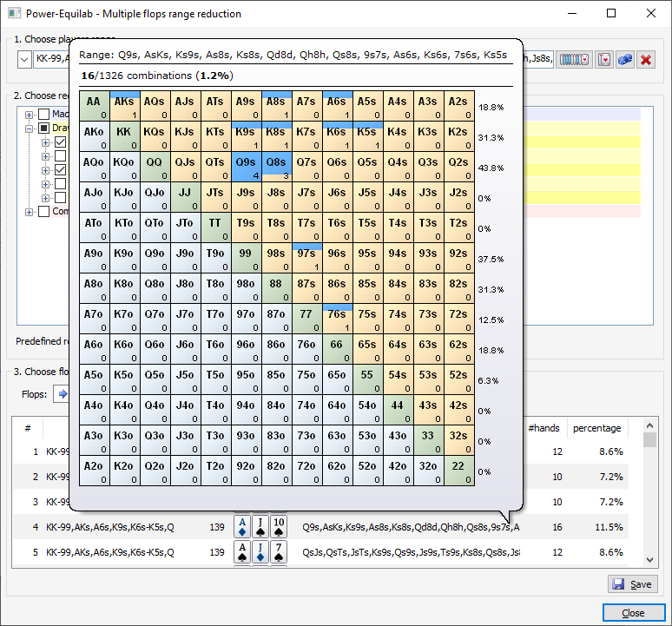Viewport: 672px width, 626px height.
Task: Expand the fourth child node under Draw
Action: 45,184
